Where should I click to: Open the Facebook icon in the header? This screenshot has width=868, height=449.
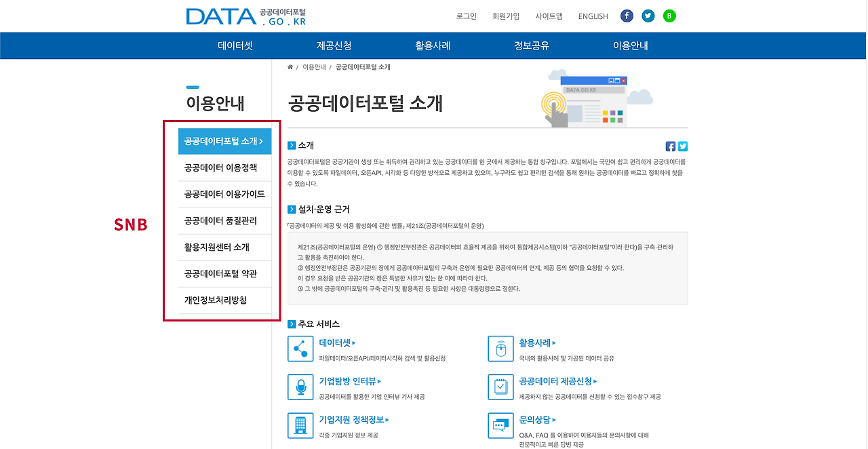(626, 15)
